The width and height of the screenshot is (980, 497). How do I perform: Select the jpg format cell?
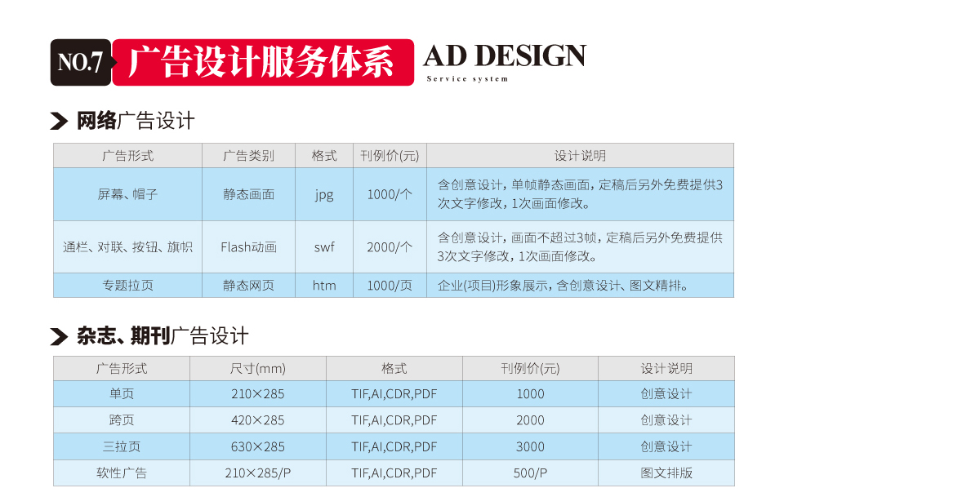tap(324, 194)
